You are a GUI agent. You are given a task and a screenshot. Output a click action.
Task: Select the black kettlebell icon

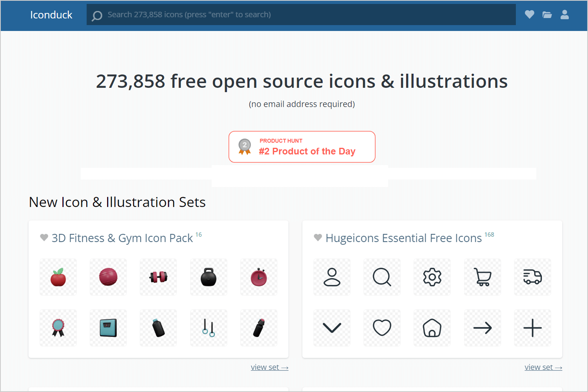click(x=209, y=277)
